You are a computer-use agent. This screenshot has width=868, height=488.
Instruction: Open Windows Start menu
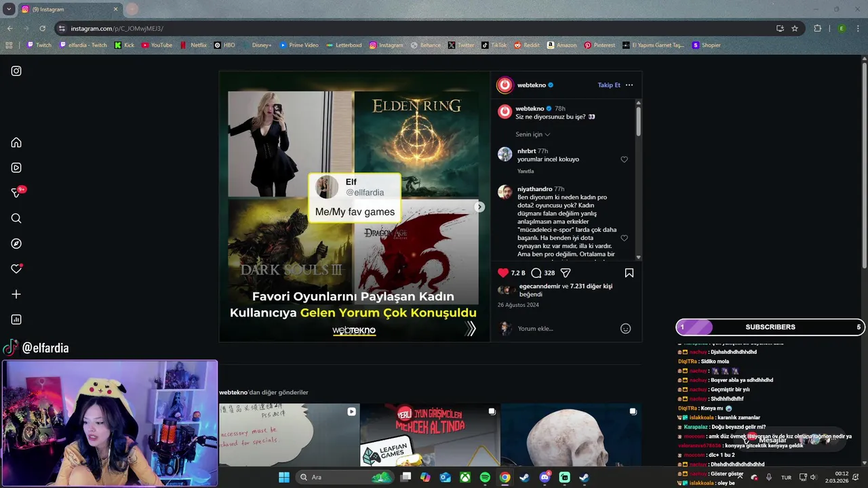(284, 477)
